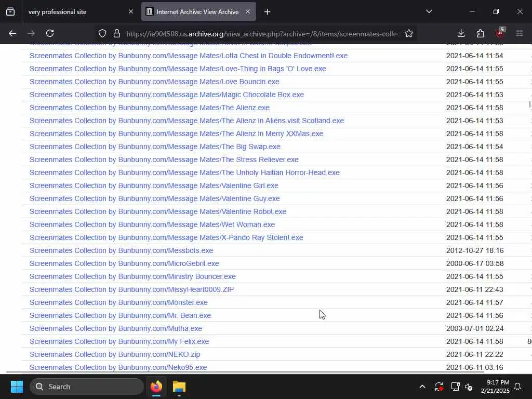Open a new tab
Screen dimensions: 532x399
pos(268,12)
